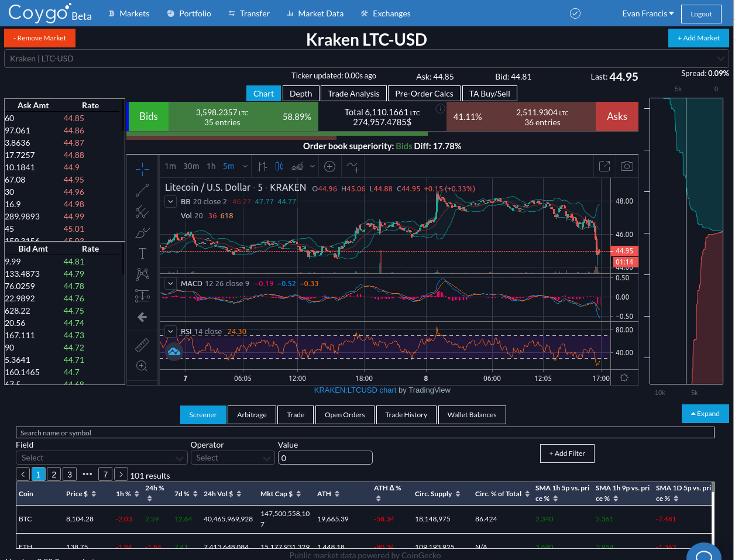Open the Exchanges nav item
This screenshot has height=560, width=735.
(x=385, y=13)
